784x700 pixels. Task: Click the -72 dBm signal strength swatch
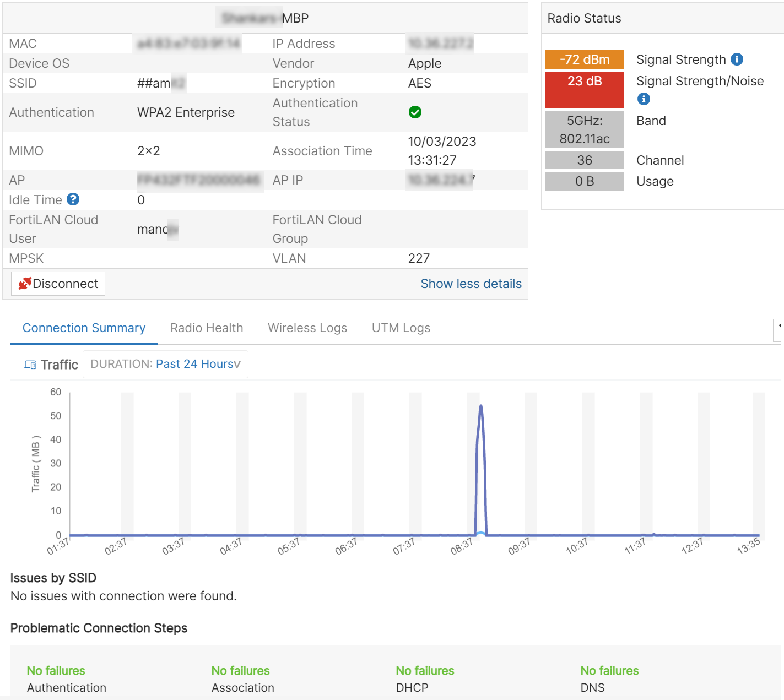pos(585,59)
